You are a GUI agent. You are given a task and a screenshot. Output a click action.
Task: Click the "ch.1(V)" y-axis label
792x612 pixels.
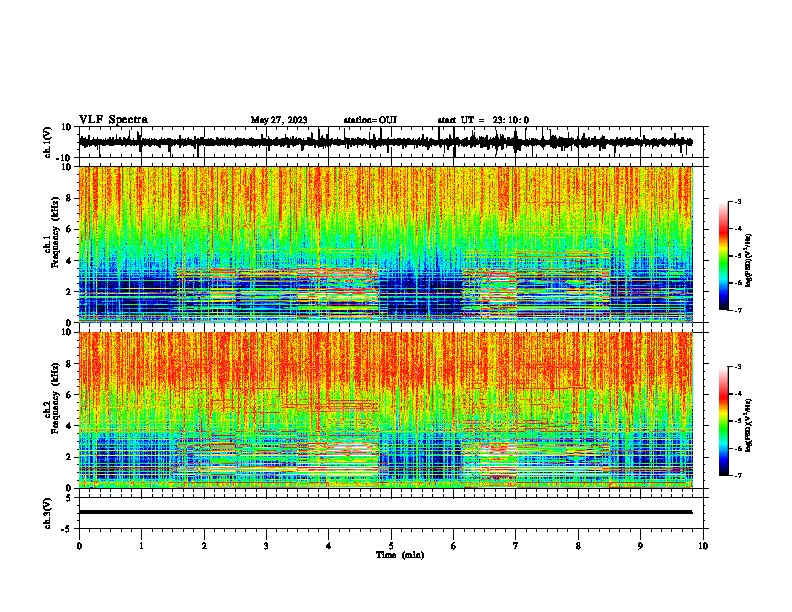48,142
